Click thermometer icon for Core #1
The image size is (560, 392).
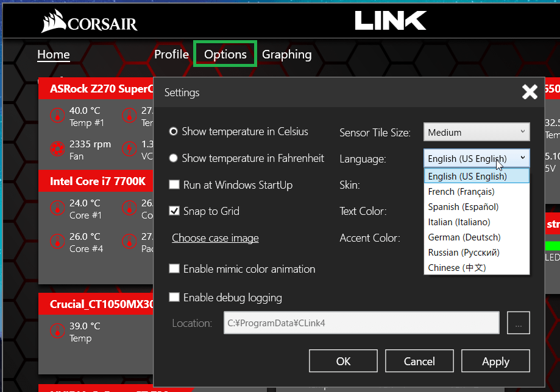(57, 208)
